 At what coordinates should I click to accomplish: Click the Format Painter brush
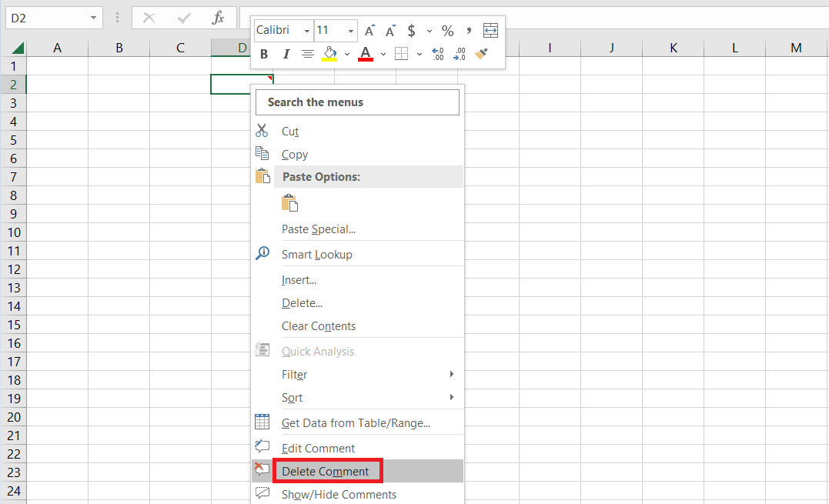point(481,54)
